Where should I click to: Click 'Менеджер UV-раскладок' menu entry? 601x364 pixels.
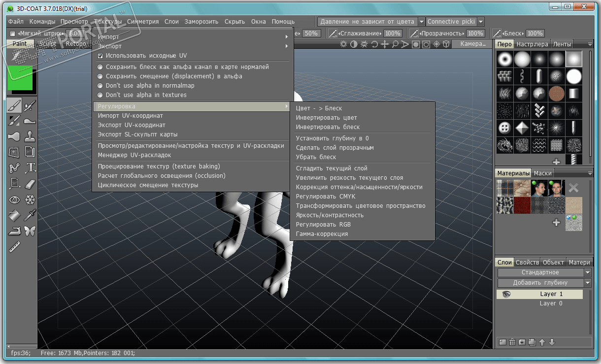134,155
